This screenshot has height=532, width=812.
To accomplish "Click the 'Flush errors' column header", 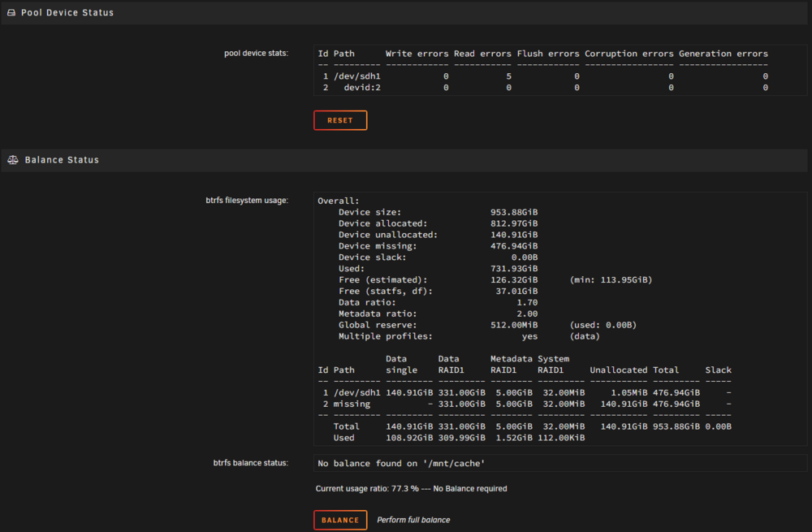I will point(548,54).
